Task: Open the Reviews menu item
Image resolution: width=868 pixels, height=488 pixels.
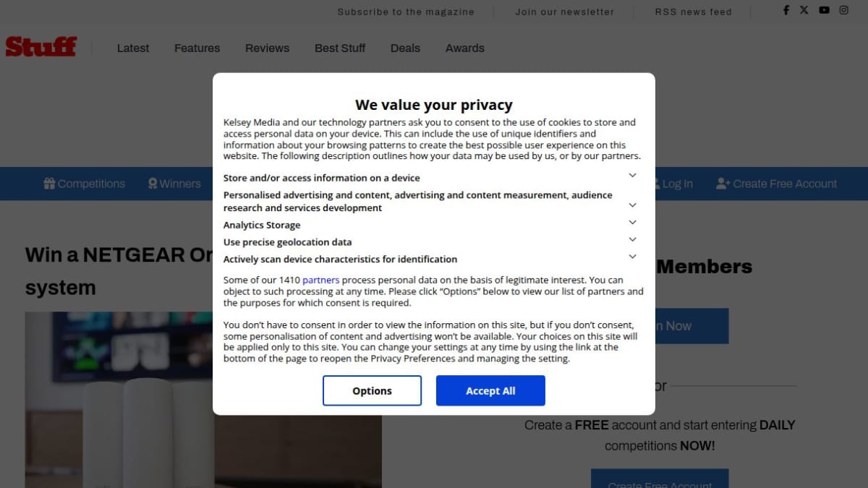Action: (x=267, y=48)
